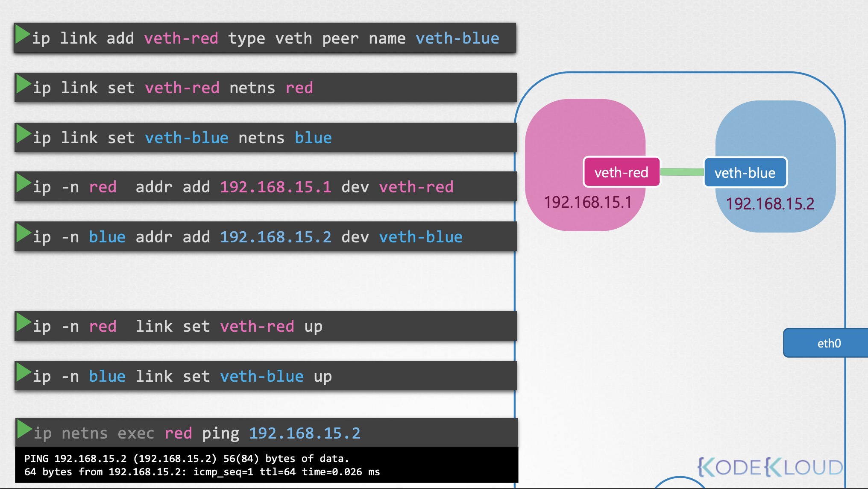The image size is (868, 489).
Task: Click 'red' in the 'ip netns exec' command
Action: click(178, 433)
